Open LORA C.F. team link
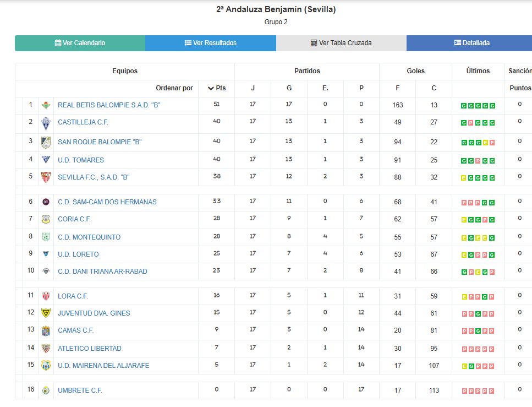This screenshot has height=407, width=532. point(73,296)
